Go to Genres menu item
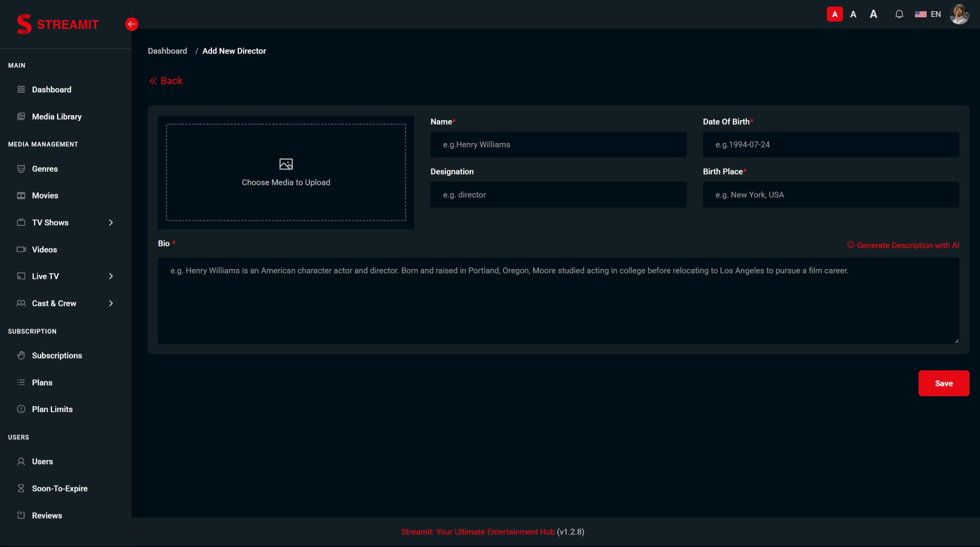980x547 pixels. point(45,169)
